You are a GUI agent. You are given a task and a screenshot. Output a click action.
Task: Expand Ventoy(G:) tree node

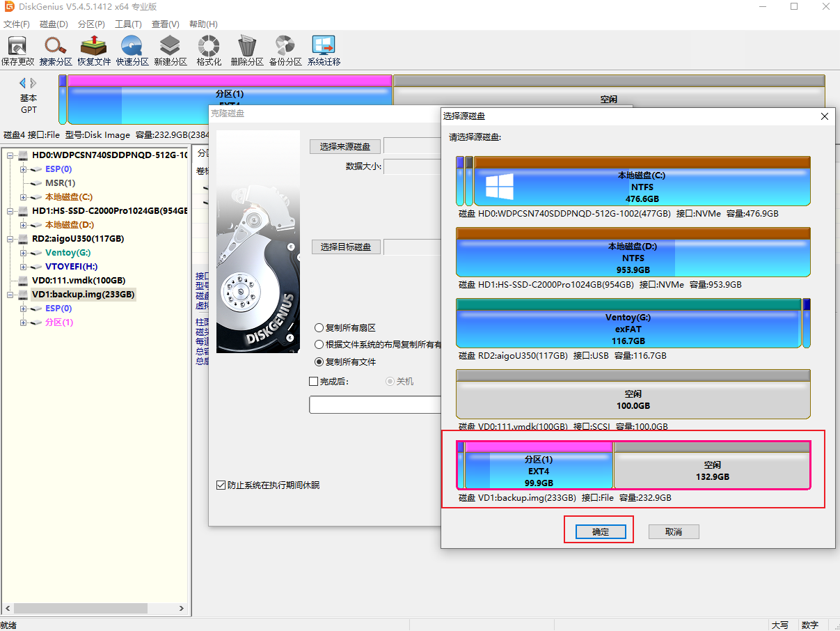24,253
